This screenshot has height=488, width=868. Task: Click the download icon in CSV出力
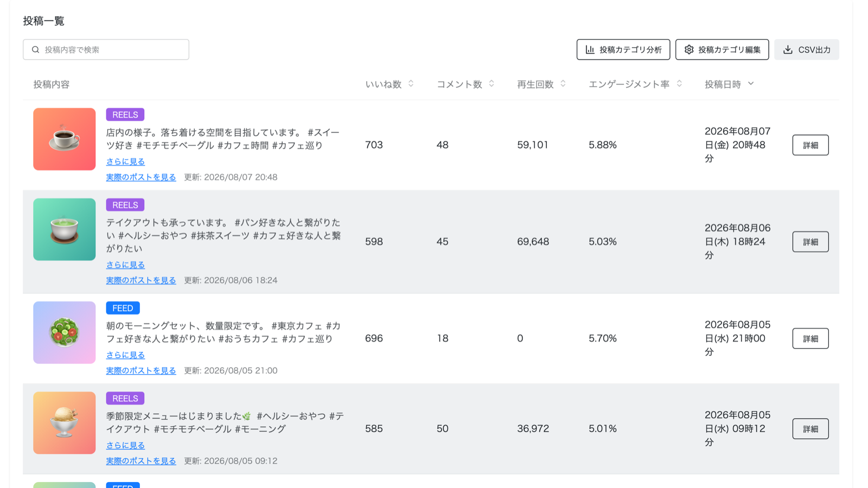(788, 50)
